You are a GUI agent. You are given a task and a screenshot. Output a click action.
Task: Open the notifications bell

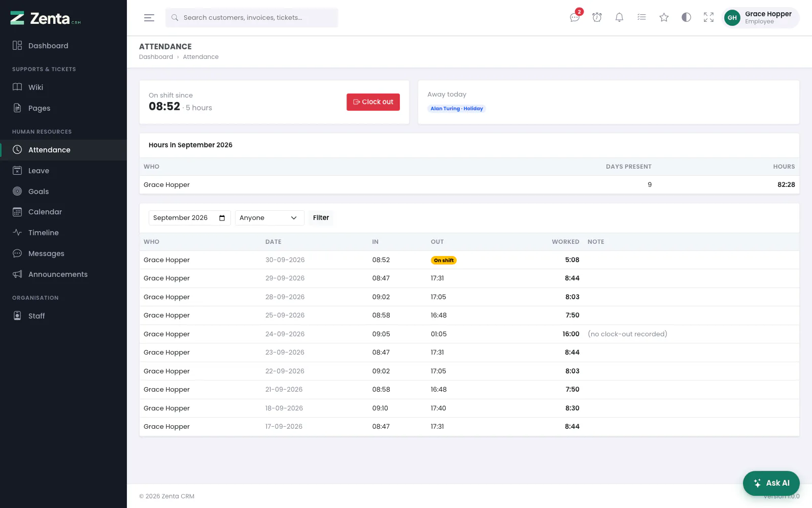pos(619,17)
